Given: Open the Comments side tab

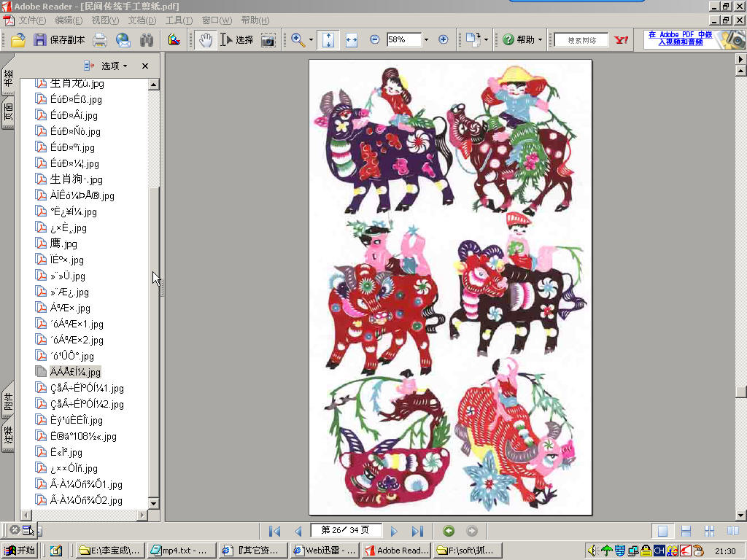Looking at the screenshot, I should (x=8, y=435).
